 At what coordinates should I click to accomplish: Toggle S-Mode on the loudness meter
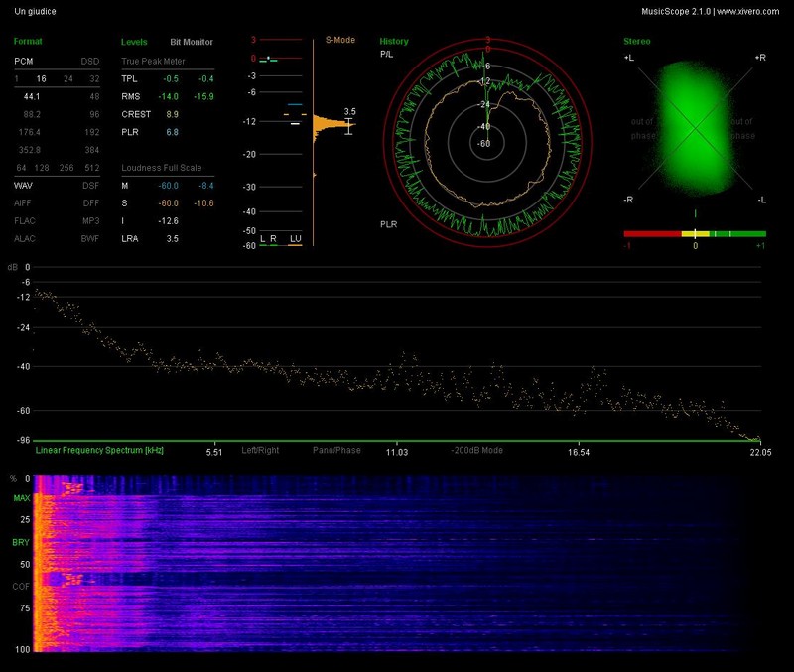340,40
